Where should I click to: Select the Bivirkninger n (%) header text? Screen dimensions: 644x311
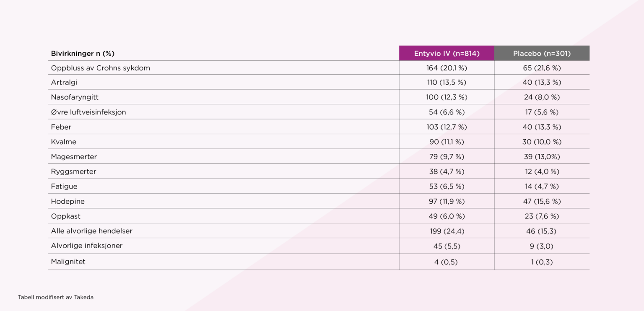[x=83, y=53]
